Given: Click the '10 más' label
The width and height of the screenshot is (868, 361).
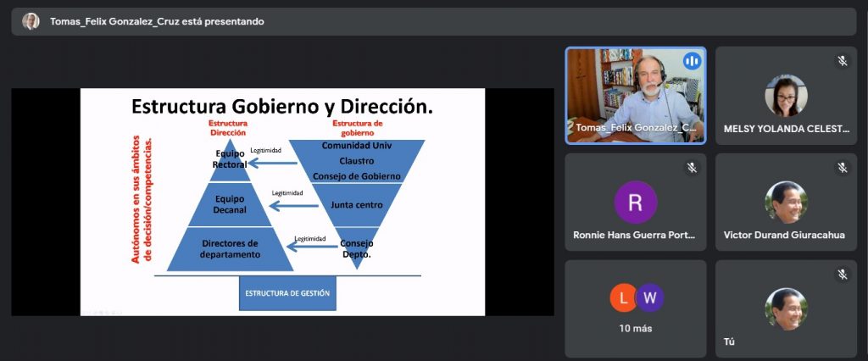Looking at the screenshot, I should pyautogui.click(x=636, y=328).
